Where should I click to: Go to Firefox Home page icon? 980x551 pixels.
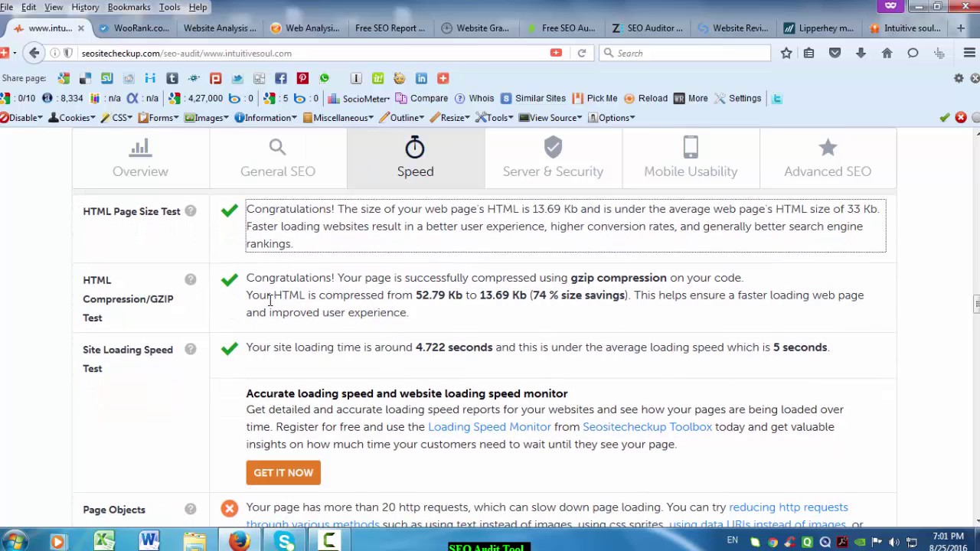click(887, 53)
